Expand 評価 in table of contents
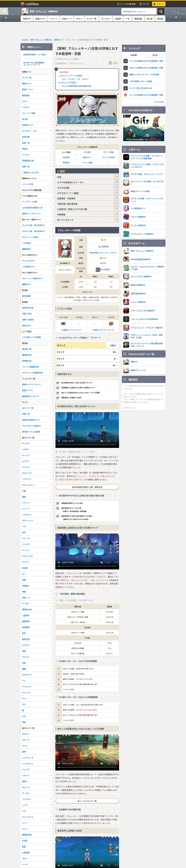This screenshot has height=868, width=186. 87,177
